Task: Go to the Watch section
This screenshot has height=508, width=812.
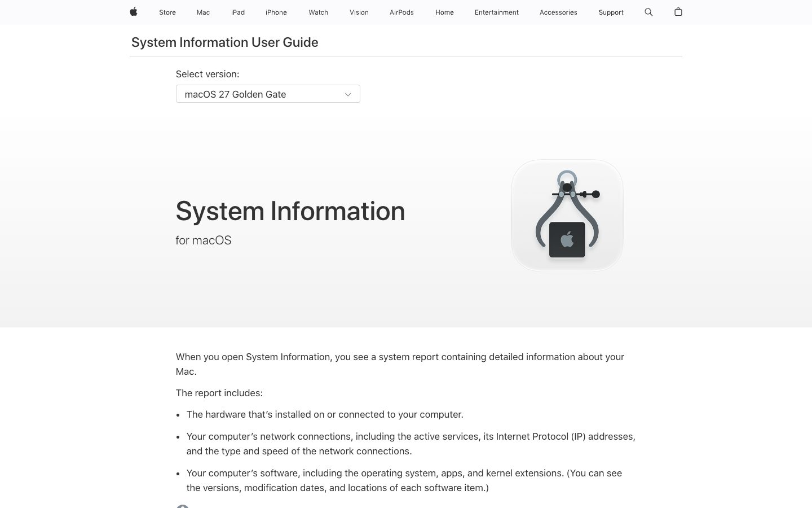Action: [318, 12]
